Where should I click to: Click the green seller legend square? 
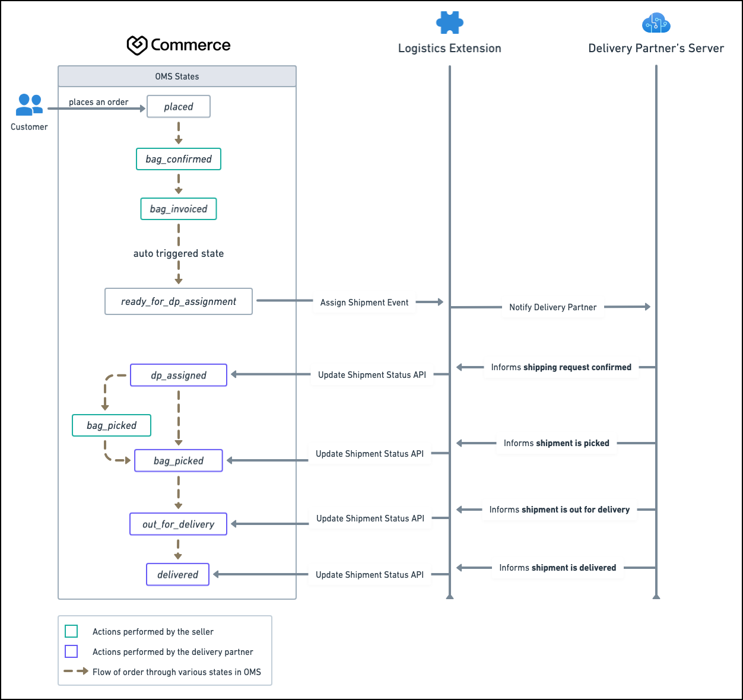pyautogui.click(x=71, y=631)
